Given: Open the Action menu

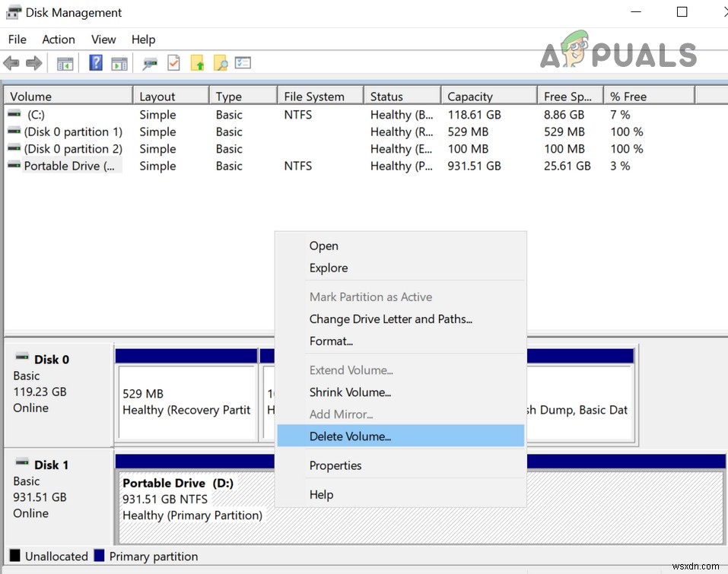Looking at the screenshot, I should point(58,40).
